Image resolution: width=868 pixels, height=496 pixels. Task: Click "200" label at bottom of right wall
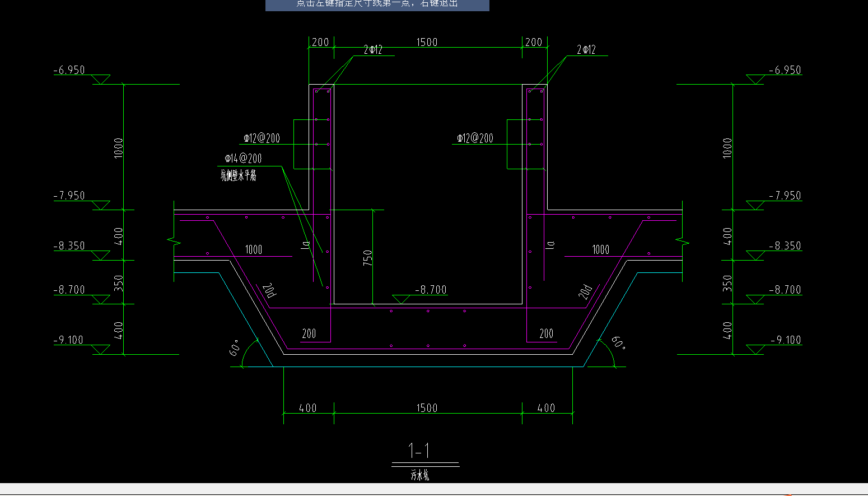click(547, 333)
